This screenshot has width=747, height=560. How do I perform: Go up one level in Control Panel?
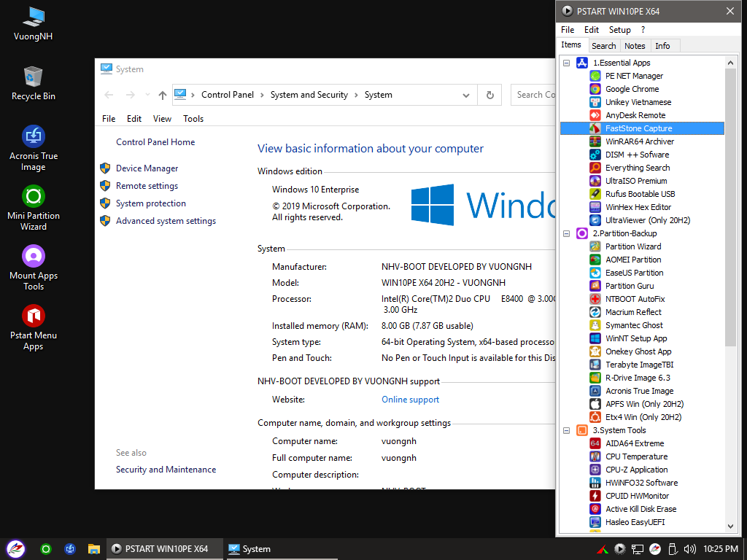click(x=163, y=96)
